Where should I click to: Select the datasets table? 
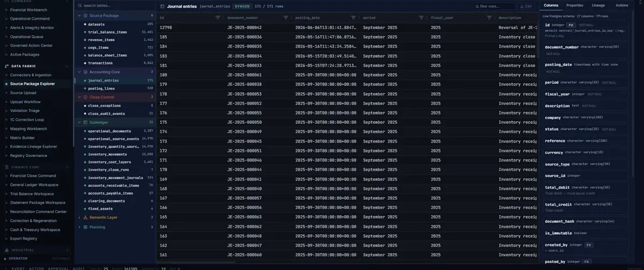click(x=114, y=24)
